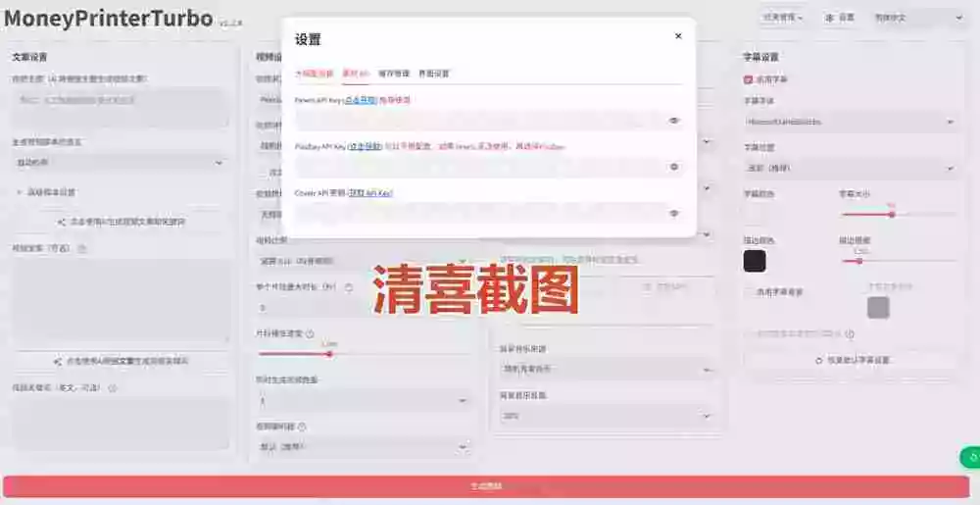Screen dimensions: 980x505
Task: Switch to the 大模型设置 tab
Action: click(315, 74)
